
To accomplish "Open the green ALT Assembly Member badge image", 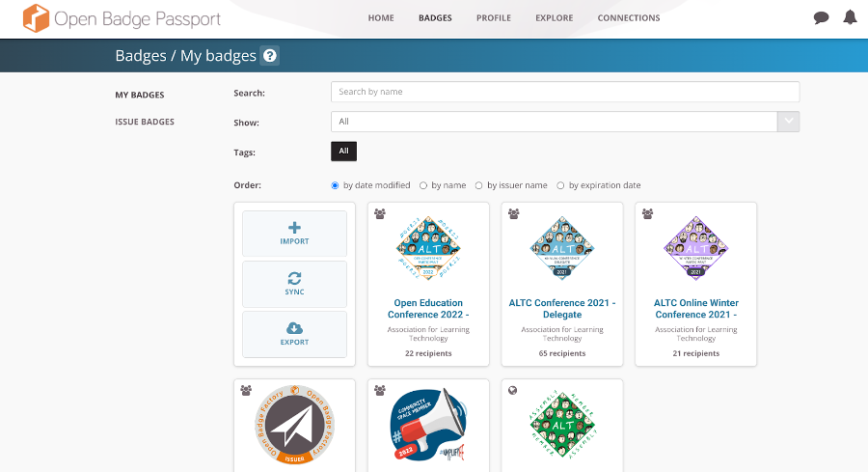I will 562,425.
